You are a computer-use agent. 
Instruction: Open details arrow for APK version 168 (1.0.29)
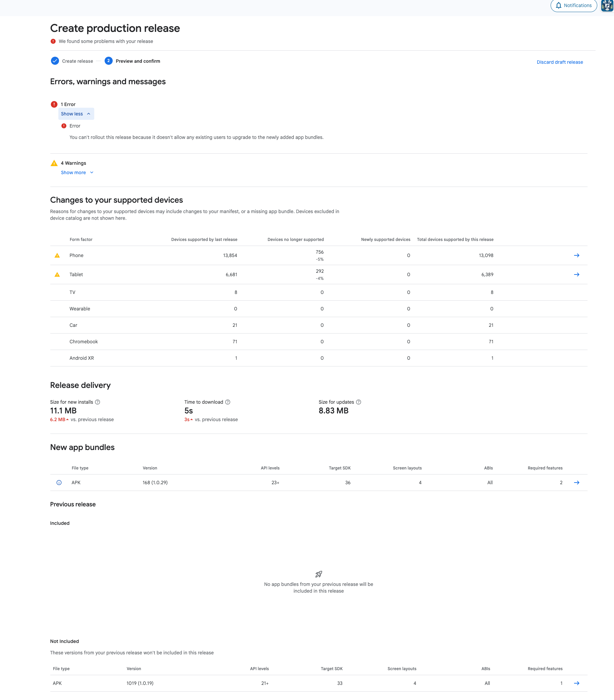(577, 483)
